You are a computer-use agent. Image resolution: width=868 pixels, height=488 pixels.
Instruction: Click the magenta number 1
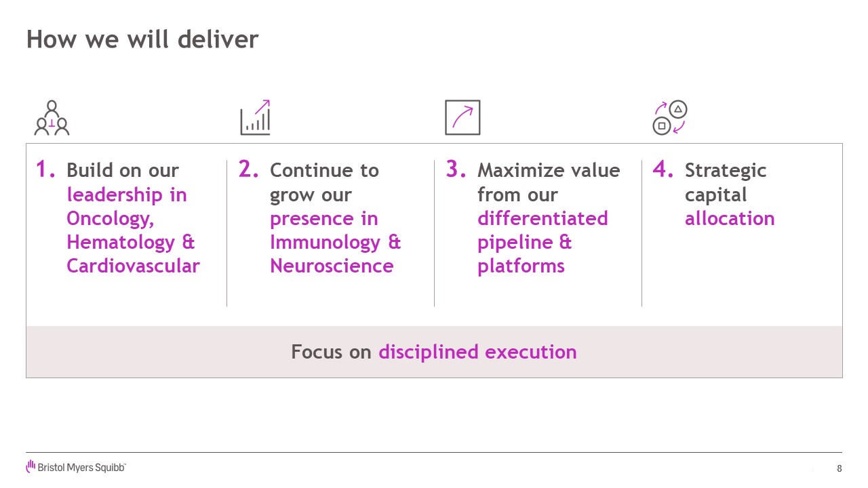(x=45, y=169)
